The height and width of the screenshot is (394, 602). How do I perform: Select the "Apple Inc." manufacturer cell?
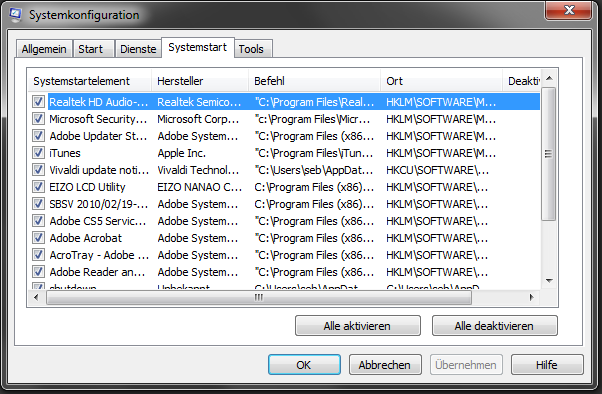coord(182,153)
